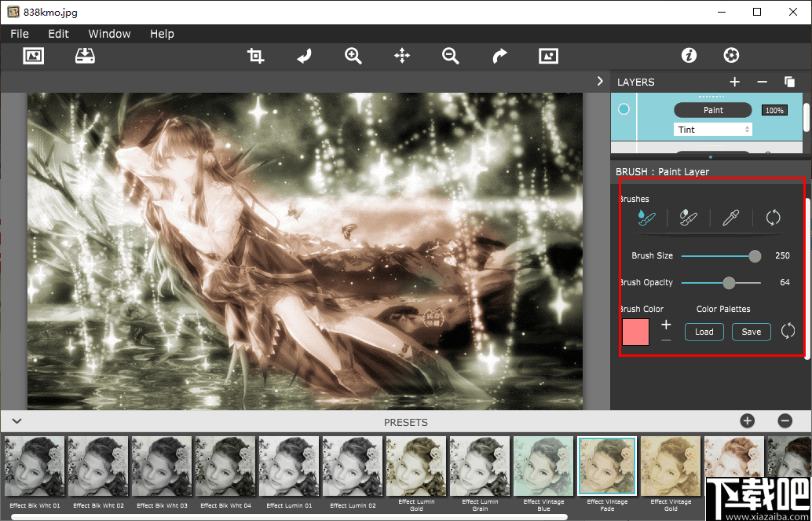This screenshot has width=812, height=521.
Task: Click the Undo arrow icon
Action: [305, 56]
